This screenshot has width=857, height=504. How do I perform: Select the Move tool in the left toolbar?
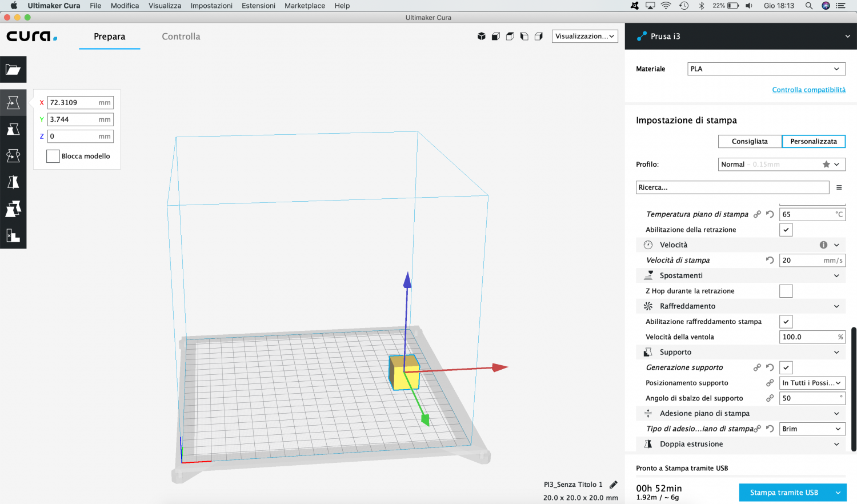pyautogui.click(x=13, y=103)
